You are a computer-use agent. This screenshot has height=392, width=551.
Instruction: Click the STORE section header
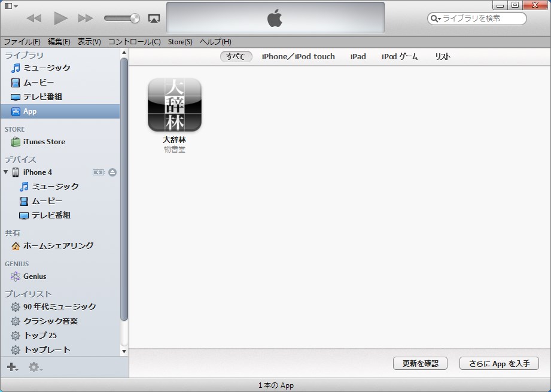[x=15, y=129]
